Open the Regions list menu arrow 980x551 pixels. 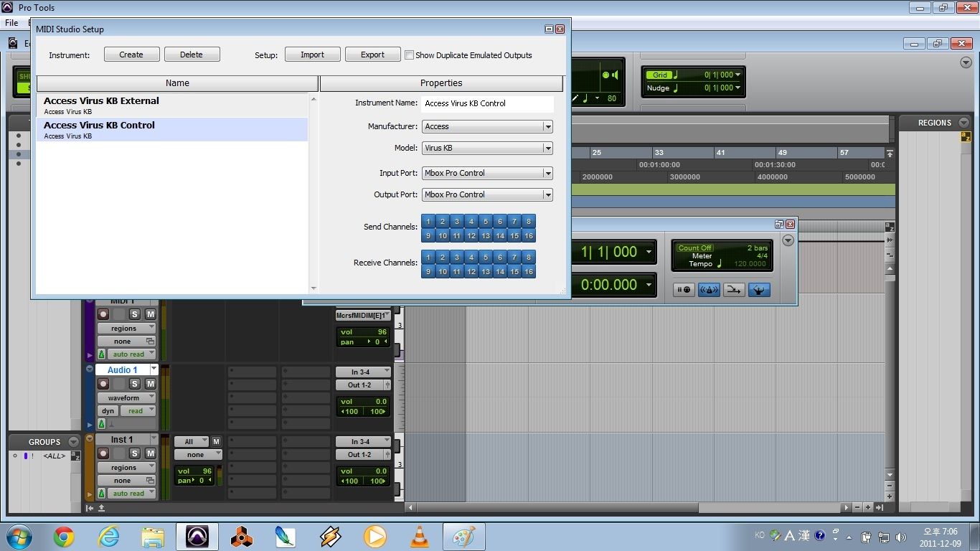pos(963,123)
